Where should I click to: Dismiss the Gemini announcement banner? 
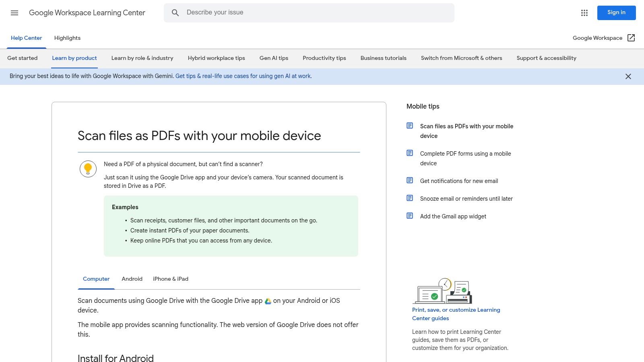click(x=628, y=76)
